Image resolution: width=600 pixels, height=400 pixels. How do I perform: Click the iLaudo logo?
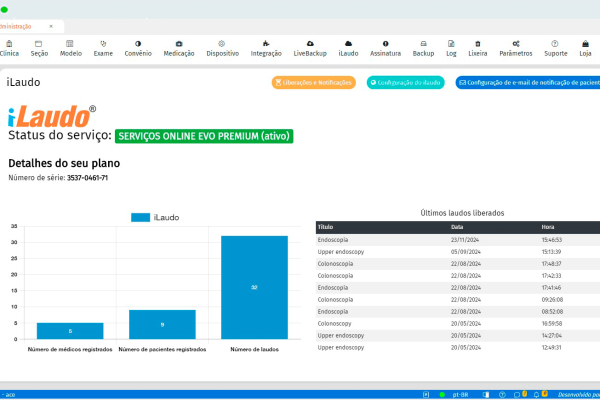coord(52,116)
